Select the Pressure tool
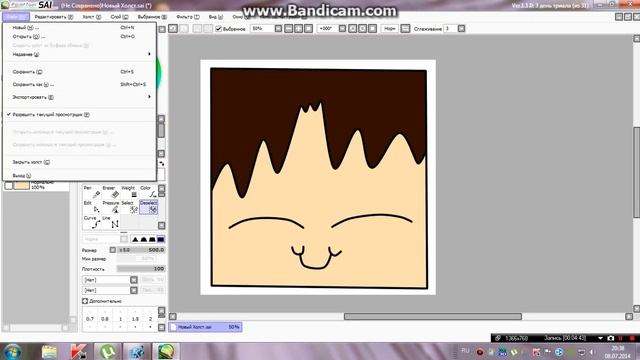This screenshot has height=360, width=640. click(x=111, y=207)
